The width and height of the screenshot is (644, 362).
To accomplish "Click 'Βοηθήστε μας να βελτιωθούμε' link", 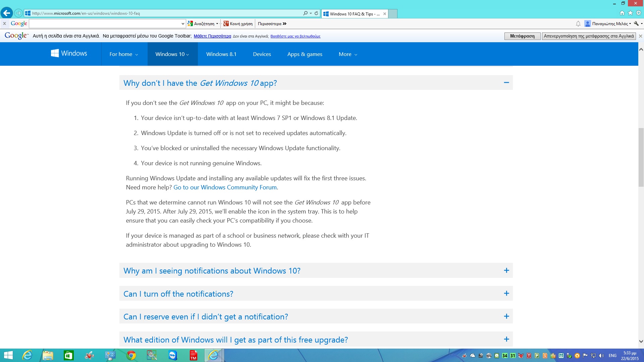I will [x=296, y=37].
